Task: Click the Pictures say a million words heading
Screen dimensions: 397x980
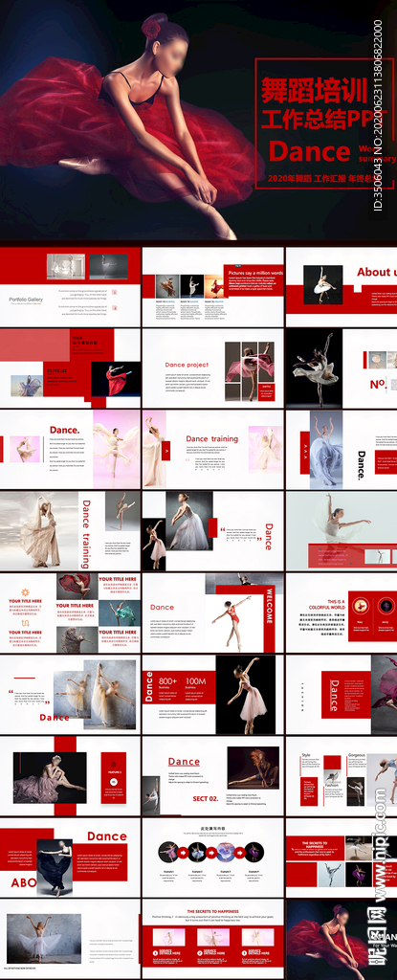Action: click(x=255, y=273)
